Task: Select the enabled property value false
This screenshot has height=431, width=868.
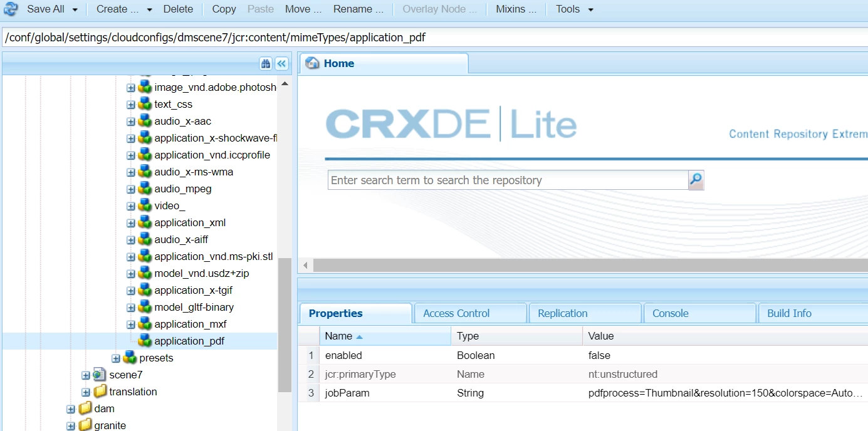Action: point(599,355)
